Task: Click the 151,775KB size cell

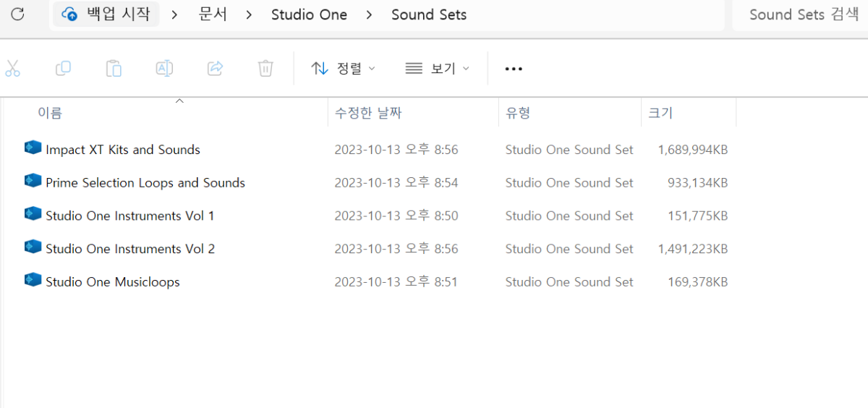Action: click(x=698, y=216)
